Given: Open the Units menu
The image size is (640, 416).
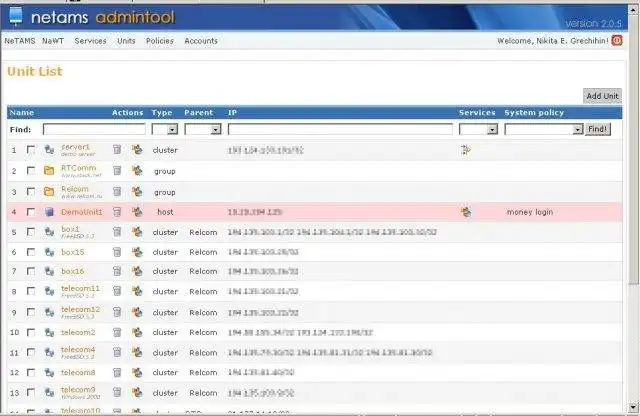Looking at the screenshot, I should (126, 41).
